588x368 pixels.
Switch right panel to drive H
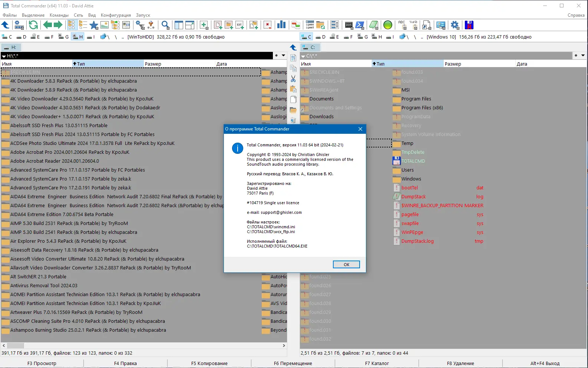click(x=377, y=37)
